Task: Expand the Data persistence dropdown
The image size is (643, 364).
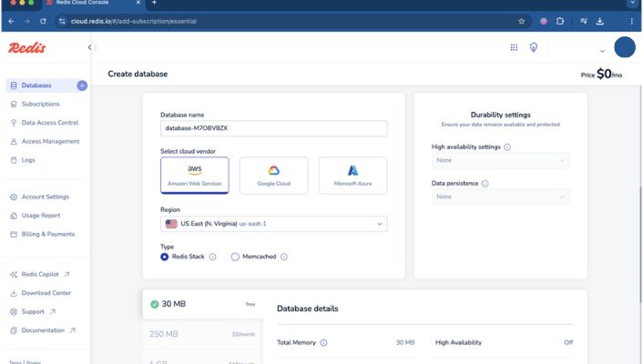Action: (500, 197)
